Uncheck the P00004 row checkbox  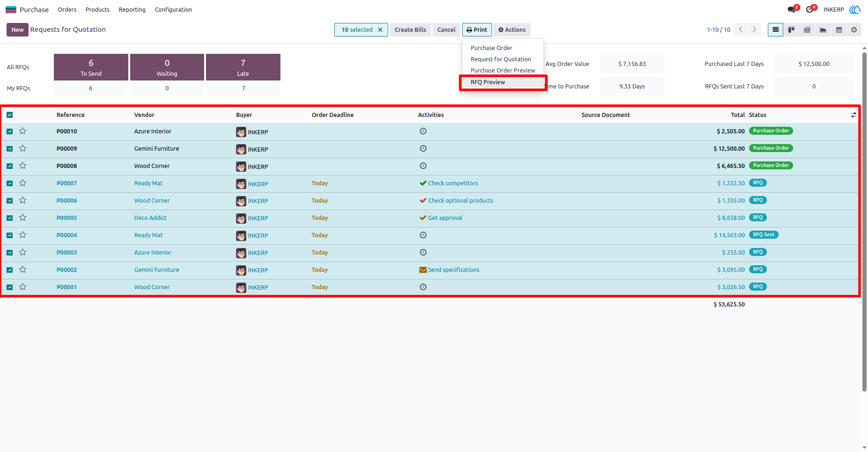9,235
